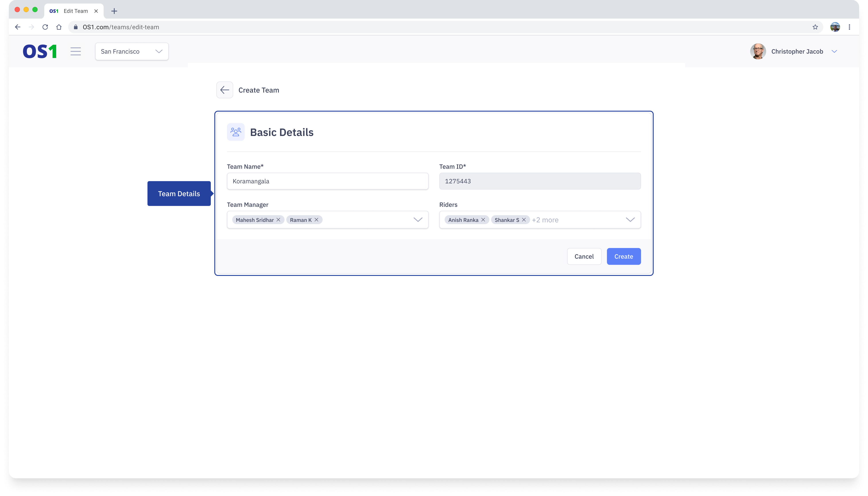Screen dimensions: 868x496
Task: Open the hamburger menu icon
Action: 76,51
